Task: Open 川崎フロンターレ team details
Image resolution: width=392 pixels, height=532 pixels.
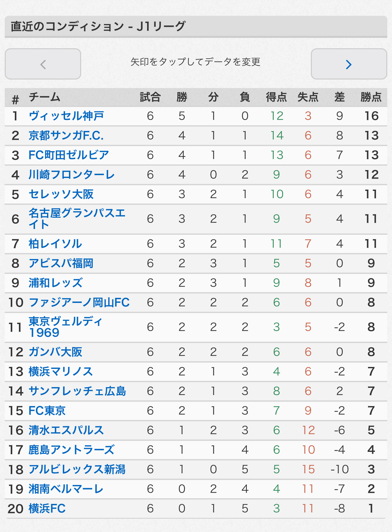Action: 72,175
